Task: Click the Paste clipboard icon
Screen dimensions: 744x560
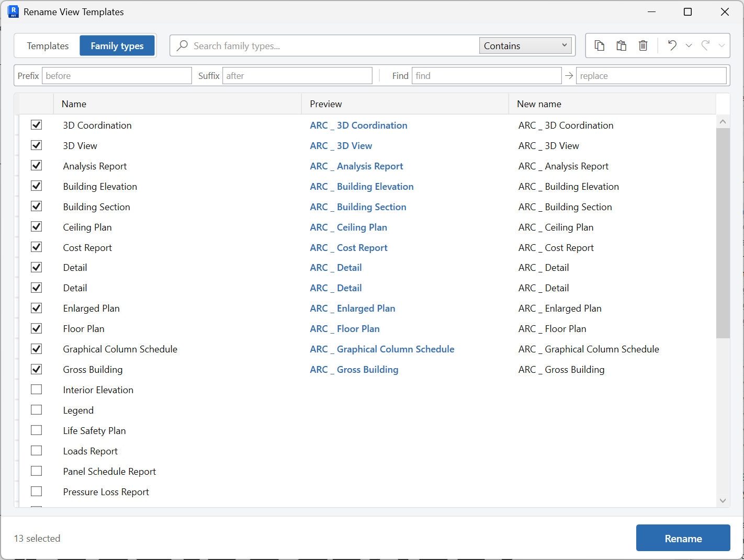Action: [622, 45]
